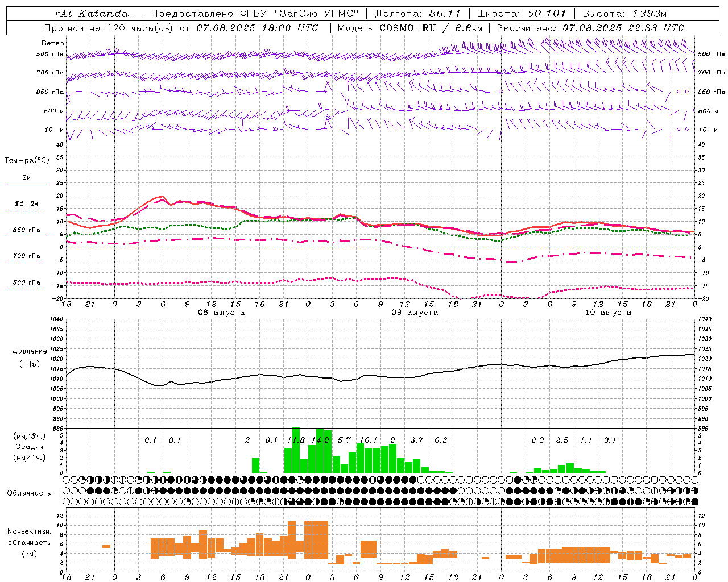Select the date label 09 августа
The height and width of the screenshot is (582, 728).
point(414,313)
